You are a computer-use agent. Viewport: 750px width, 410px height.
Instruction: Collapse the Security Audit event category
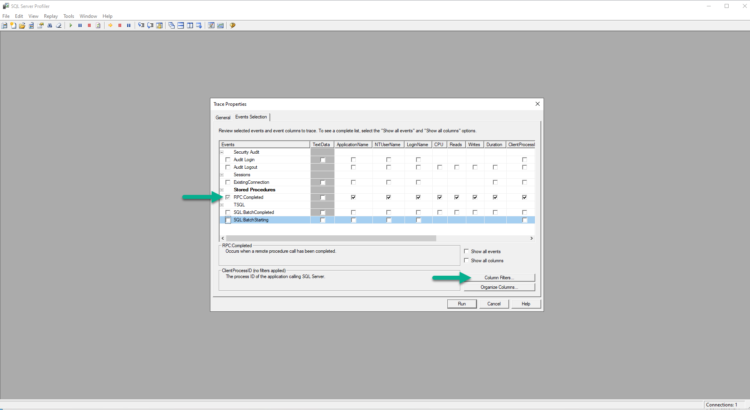click(222, 152)
